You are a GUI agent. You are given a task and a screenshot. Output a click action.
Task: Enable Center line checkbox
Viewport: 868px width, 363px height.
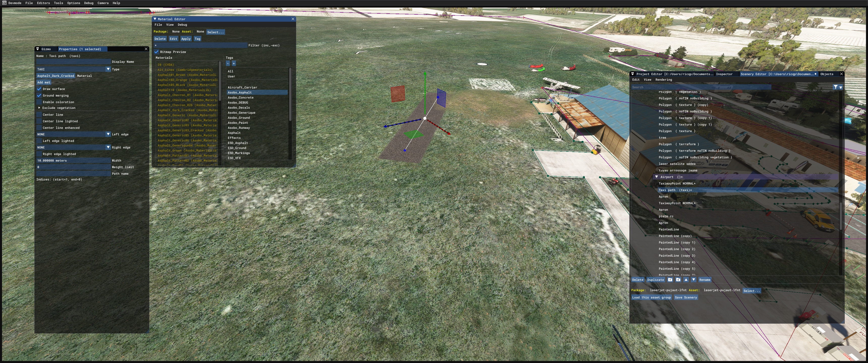point(39,115)
